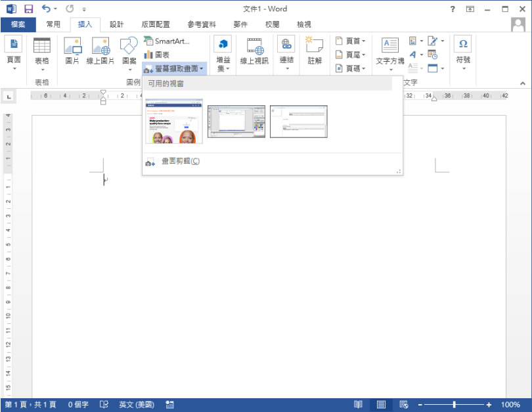
Task: Open the 符號 symbols button
Action: [463, 53]
